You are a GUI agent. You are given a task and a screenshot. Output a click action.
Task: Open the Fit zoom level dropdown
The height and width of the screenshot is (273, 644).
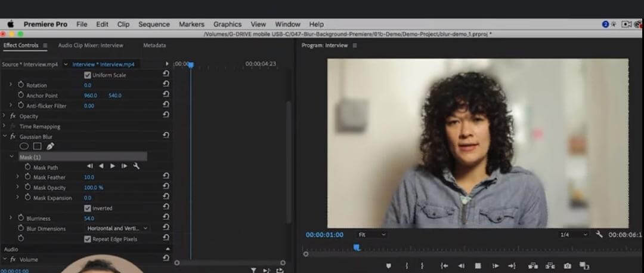pyautogui.click(x=372, y=234)
